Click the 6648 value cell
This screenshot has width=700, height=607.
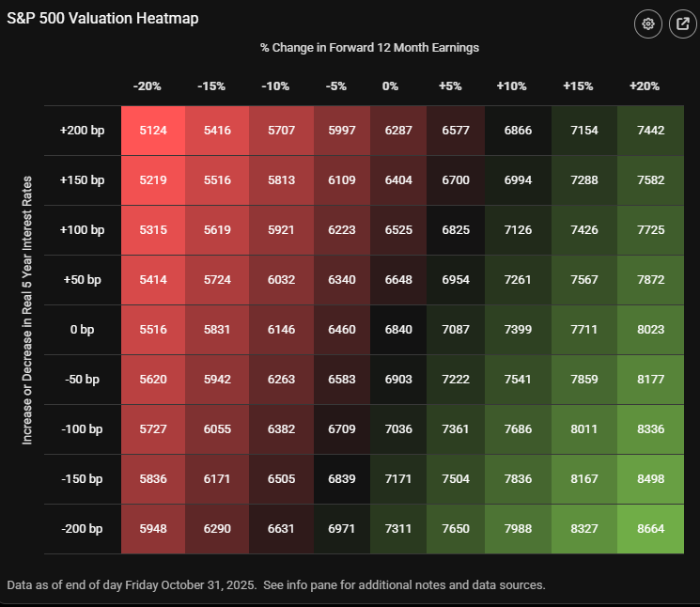[398, 280]
